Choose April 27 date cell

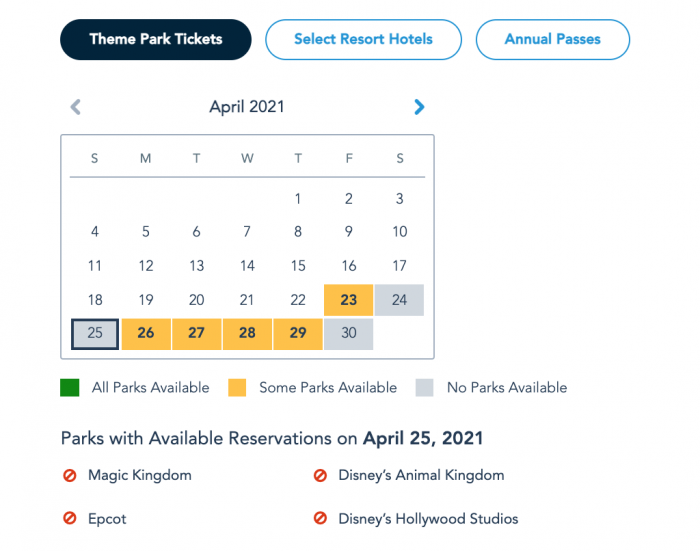(196, 333)
